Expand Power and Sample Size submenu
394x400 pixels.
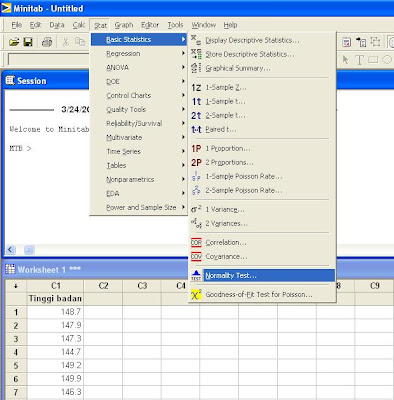click(x=139, y=207)
